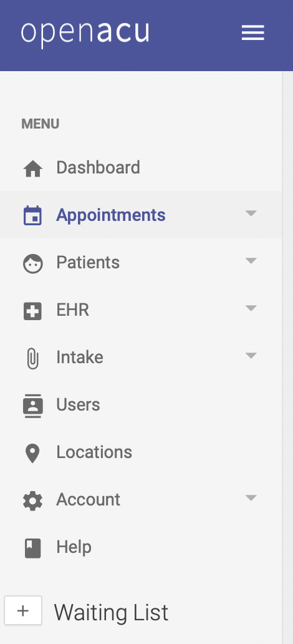Click the Locations map pin icon
This screenshot has height=644, width=293.
tap(33, 453)
